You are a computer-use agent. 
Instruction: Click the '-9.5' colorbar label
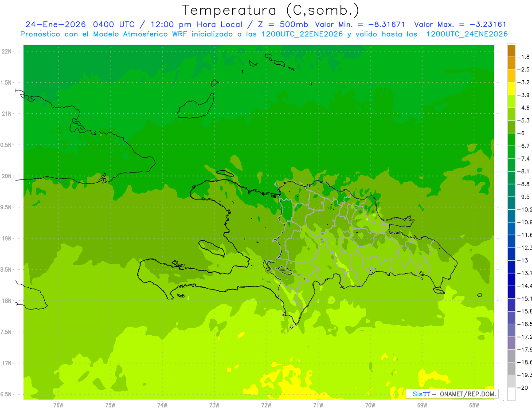524,197
